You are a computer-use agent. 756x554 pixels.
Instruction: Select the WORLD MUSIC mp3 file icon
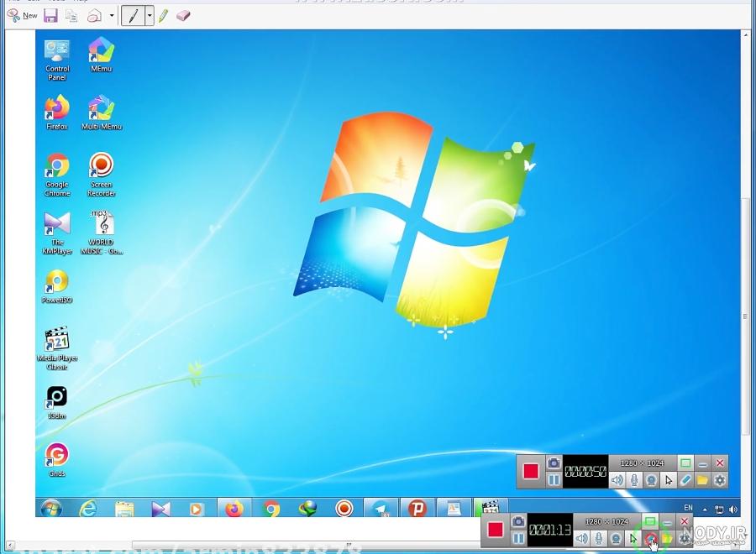click(x=102, y=233)
